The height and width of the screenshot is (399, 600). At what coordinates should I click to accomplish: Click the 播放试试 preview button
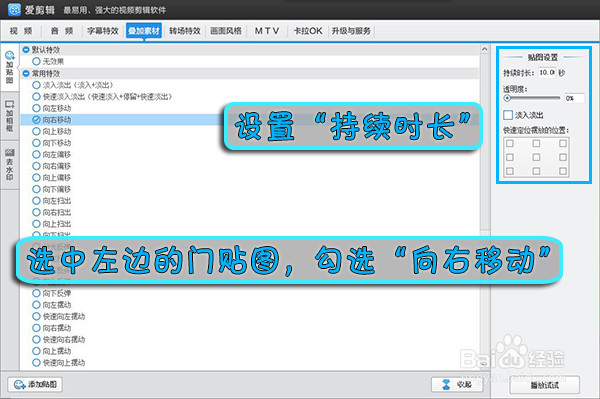(x=545, y=385)
